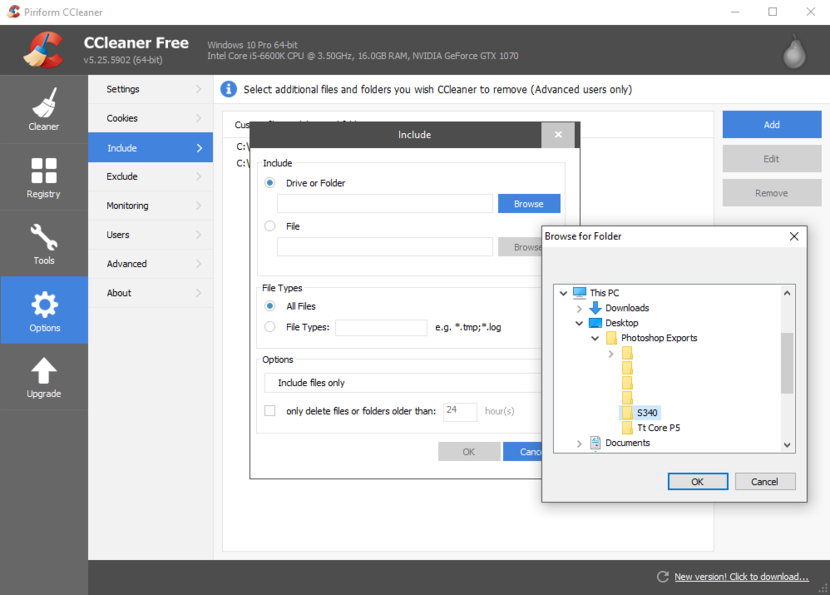Expand the Documents tree node
Viewport: 830px width, 595px height.
578,442
